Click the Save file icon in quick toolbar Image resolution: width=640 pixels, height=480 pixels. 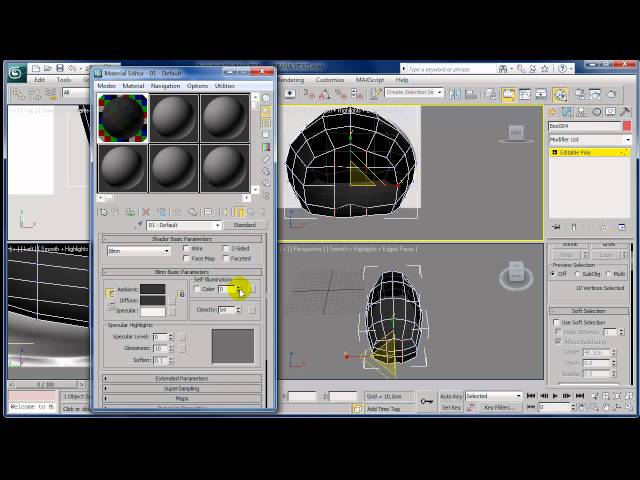[x=60, y=68]
